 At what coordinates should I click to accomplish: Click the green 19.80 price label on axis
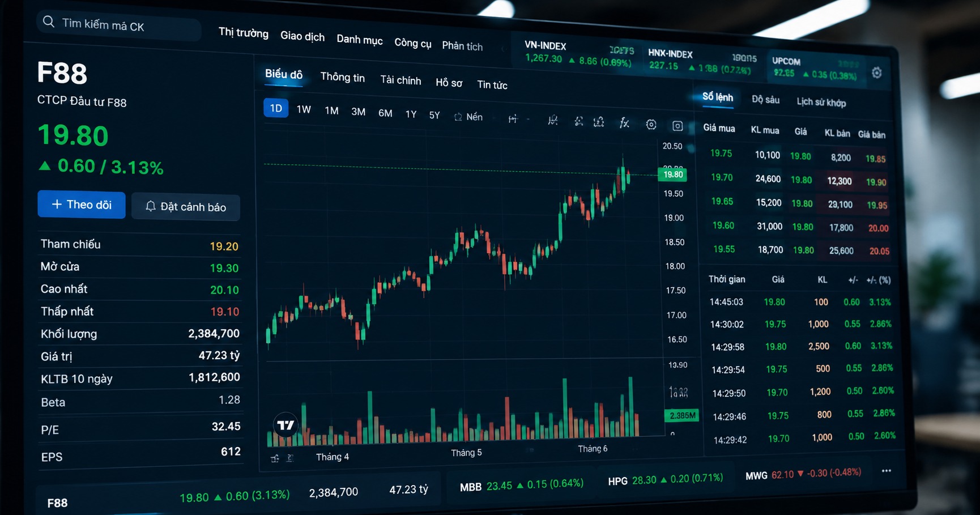point(672,174)
